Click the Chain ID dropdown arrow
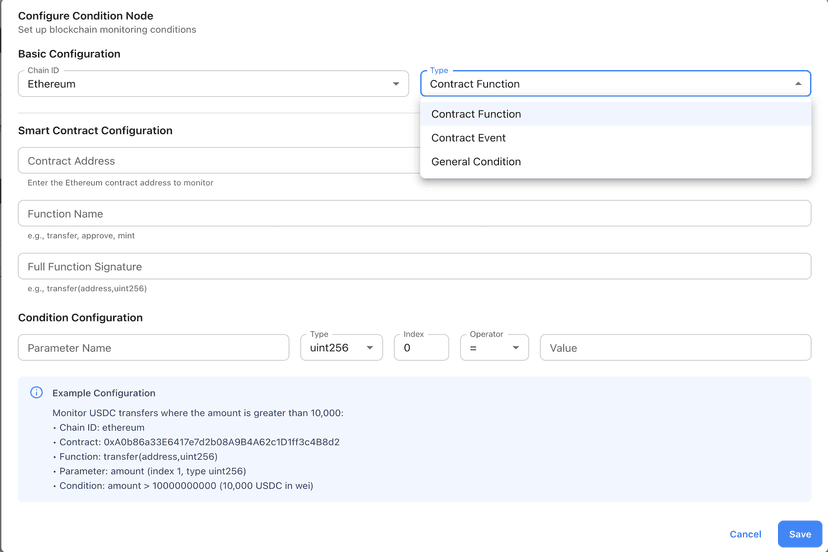The width and height of the screenshot is (828, 552). pyautogui.click(x=396, y=84)
